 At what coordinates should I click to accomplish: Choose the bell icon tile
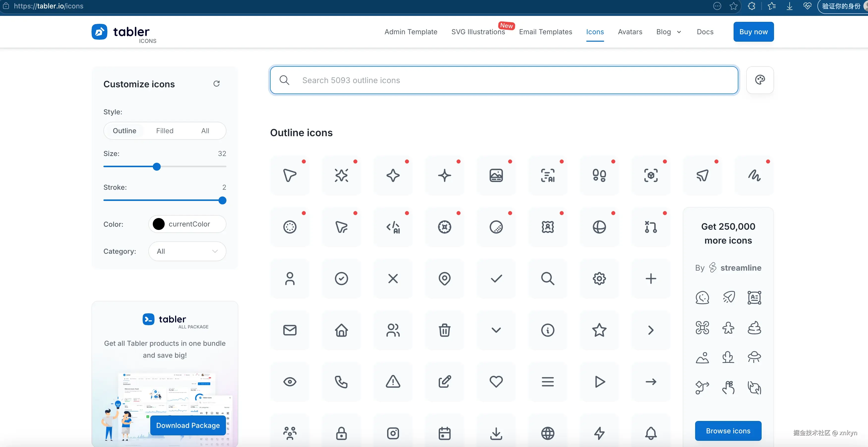(x=651, y=433)
